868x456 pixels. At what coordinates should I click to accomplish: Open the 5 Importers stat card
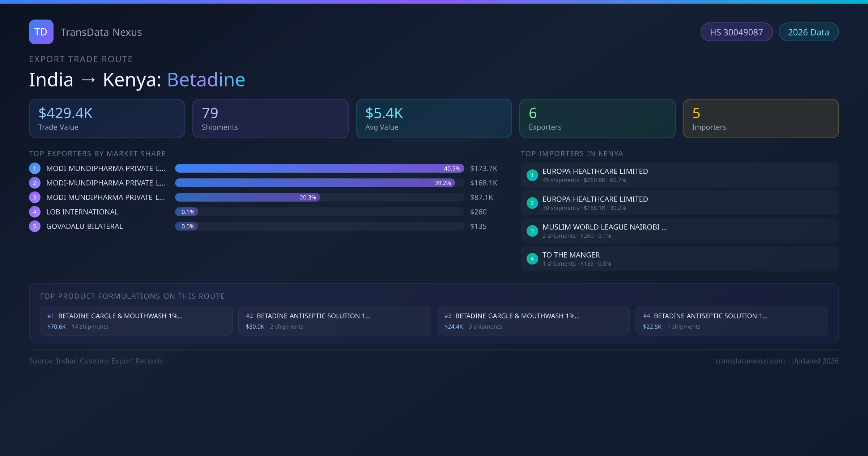(761, 119)
